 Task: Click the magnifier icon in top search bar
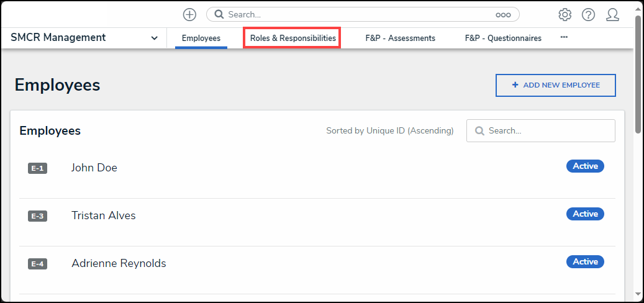point(219,14)
